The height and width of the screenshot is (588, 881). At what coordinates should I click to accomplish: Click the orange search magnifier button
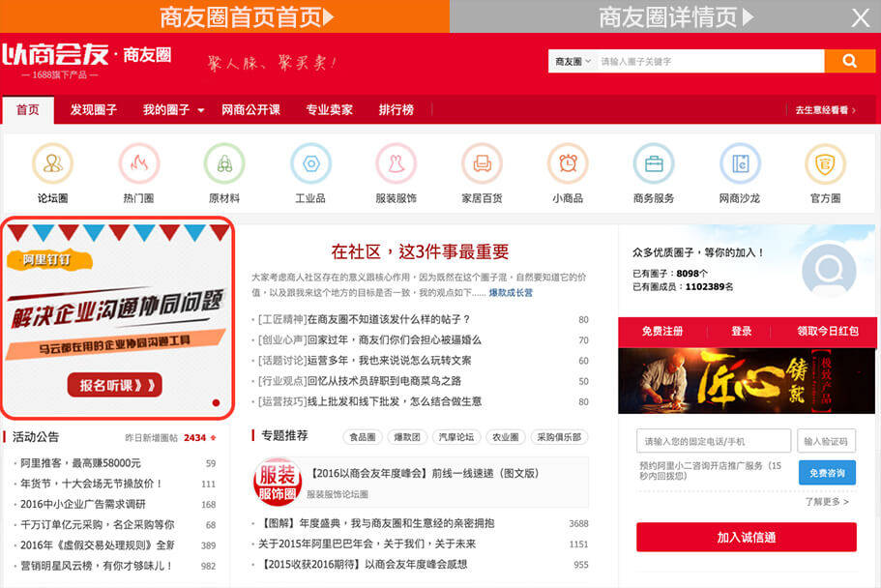[x=849, y=61]
